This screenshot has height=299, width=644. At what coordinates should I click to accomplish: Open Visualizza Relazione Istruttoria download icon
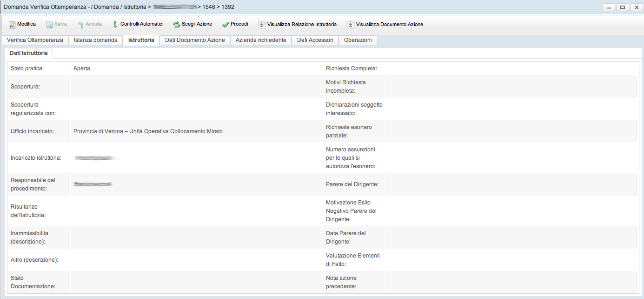click(262, 25)
